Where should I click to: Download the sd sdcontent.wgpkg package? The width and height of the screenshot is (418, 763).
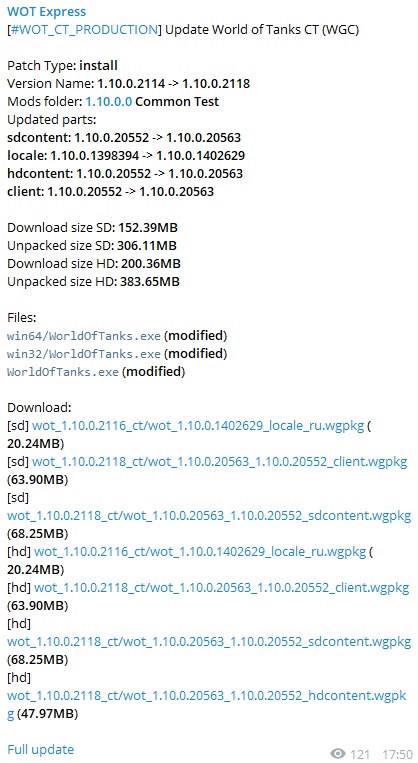point(209,516)
